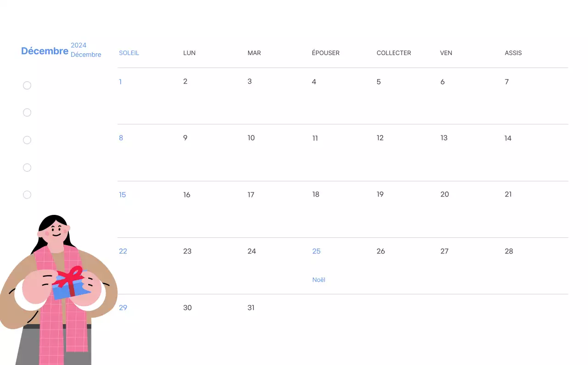Open December 31 date cell
This screenshot has height=365, width=588.
pos(251,308)
